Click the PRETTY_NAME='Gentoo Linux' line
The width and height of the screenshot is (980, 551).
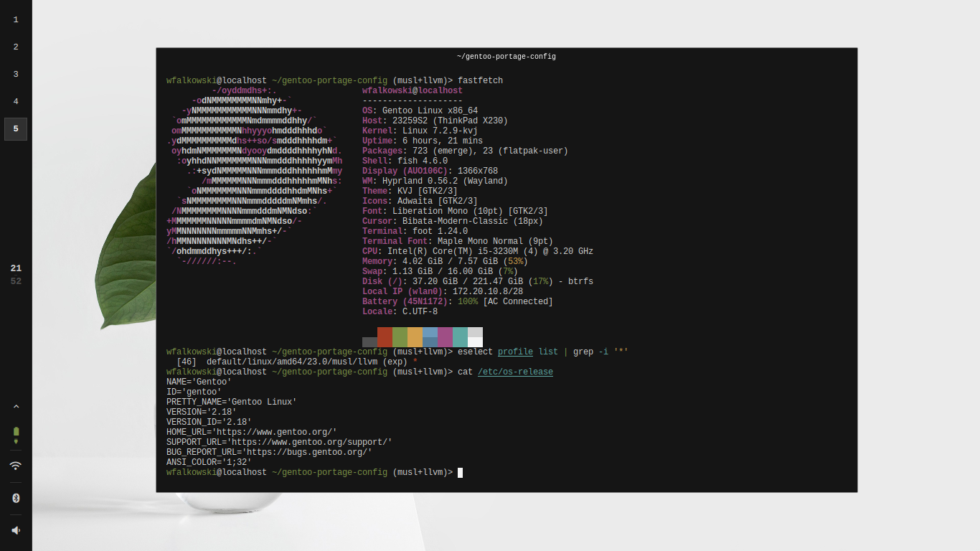coord(232,402)
